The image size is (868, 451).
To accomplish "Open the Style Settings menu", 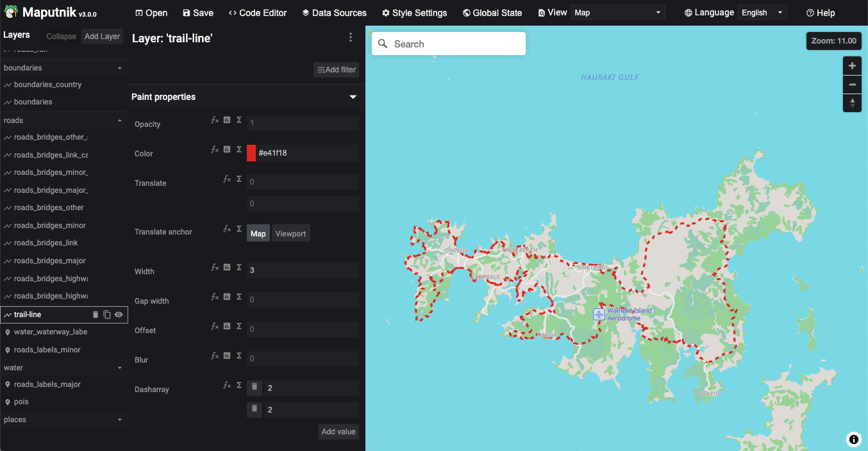I will pos(414,12).
